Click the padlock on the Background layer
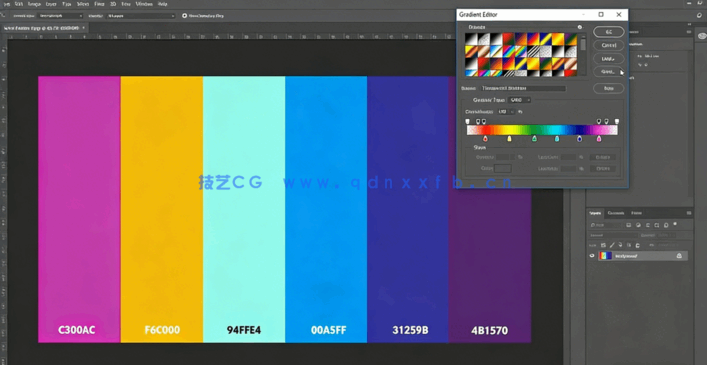 coord(679,256)
